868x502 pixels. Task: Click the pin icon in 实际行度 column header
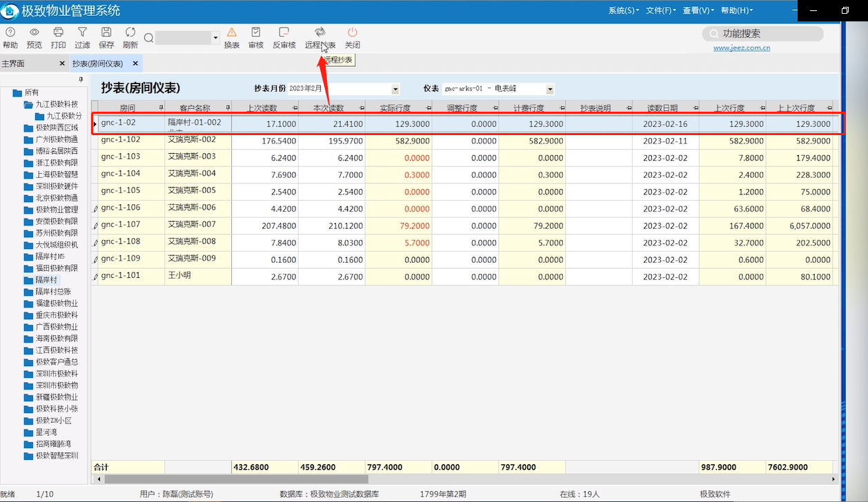click(x=428, y=108)
